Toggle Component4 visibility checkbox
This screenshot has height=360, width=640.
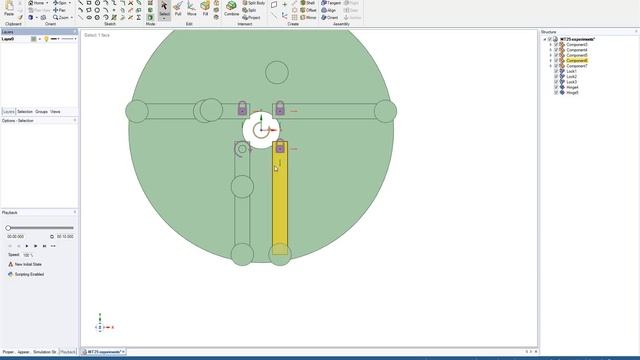[556, 50]
